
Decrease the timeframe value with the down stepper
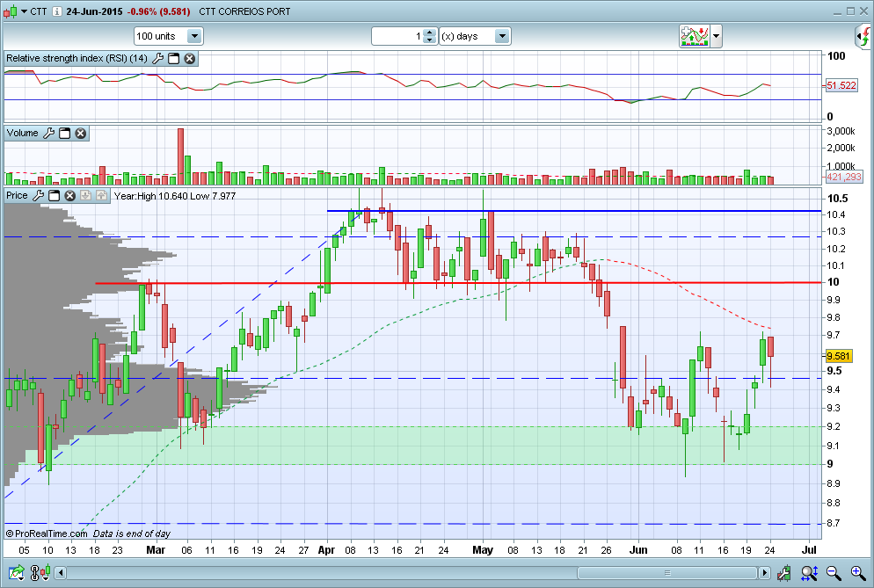430,40
